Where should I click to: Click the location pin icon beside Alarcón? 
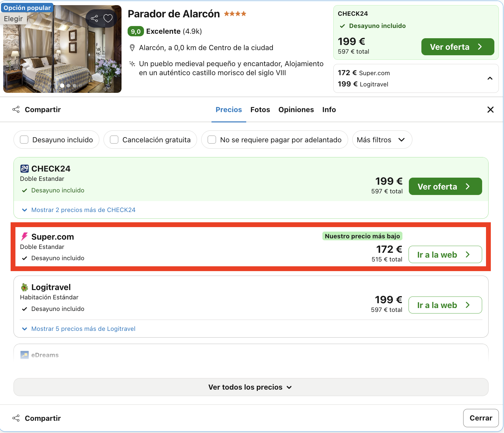[132, 48]
